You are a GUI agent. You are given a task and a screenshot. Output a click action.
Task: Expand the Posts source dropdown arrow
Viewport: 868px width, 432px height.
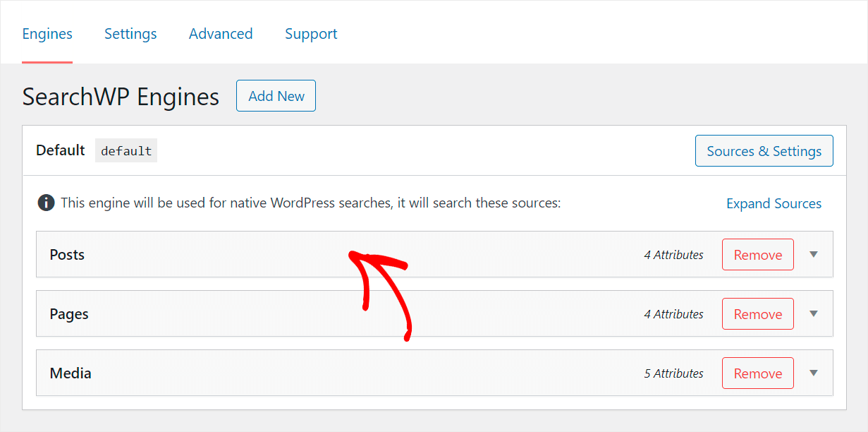coord(814,255)
